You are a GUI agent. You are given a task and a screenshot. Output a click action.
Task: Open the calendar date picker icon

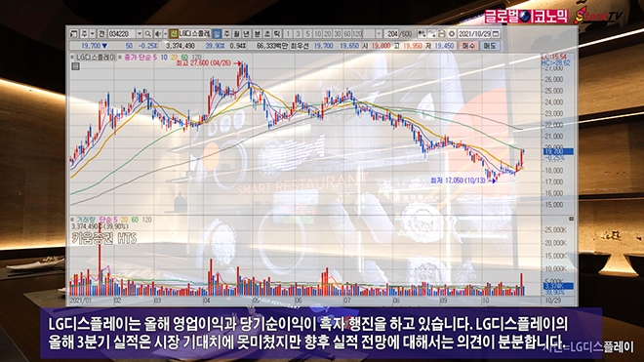point(496,34)
